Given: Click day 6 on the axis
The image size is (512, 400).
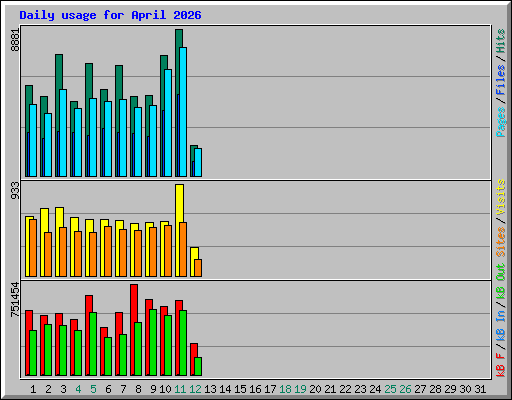Looking at the screenshot, I should (108, 389).
